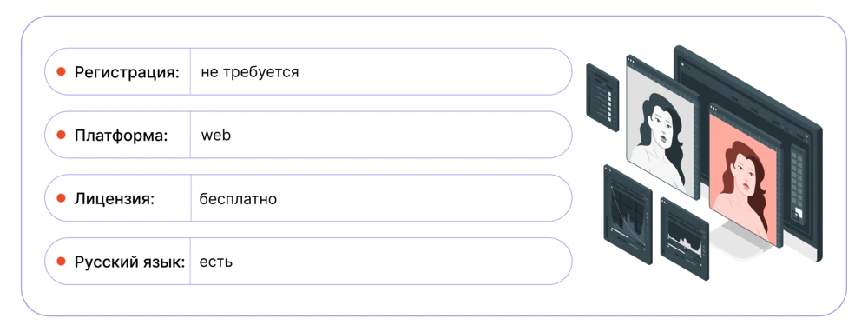
Task: Click the 'не требуется' value text
Action: pos(250,72)
